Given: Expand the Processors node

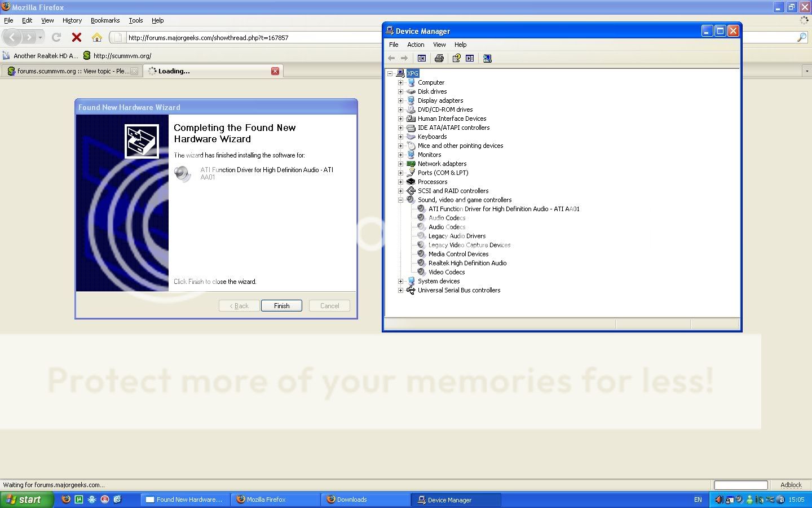Looking at the screenshot, I should pyautogui.click(x=401, y=182).
